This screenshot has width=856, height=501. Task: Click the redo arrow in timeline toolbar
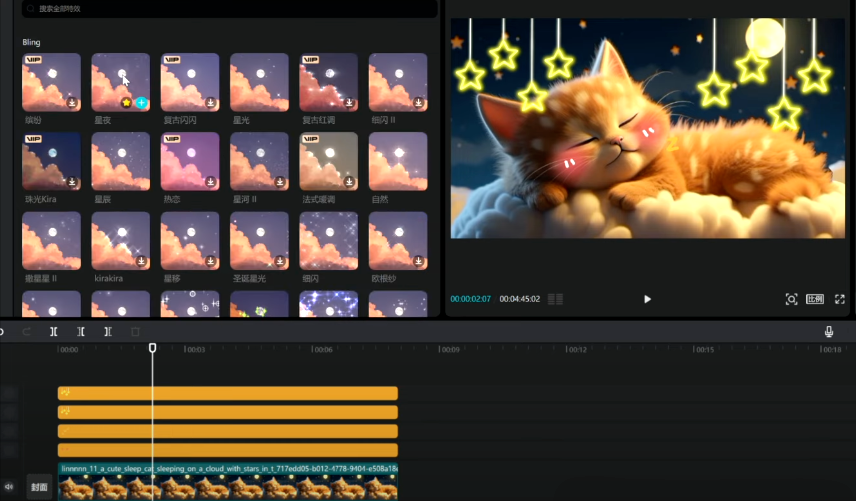coord(27,331)
